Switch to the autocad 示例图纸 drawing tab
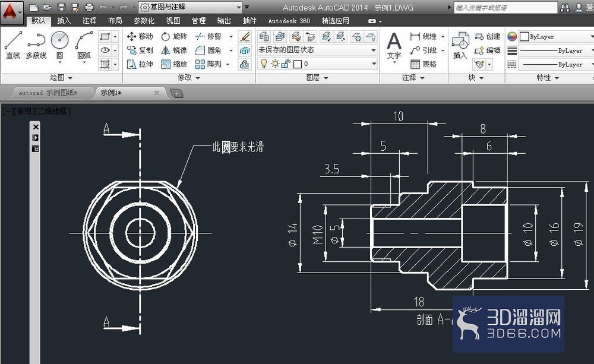 (x=48, y=93)
